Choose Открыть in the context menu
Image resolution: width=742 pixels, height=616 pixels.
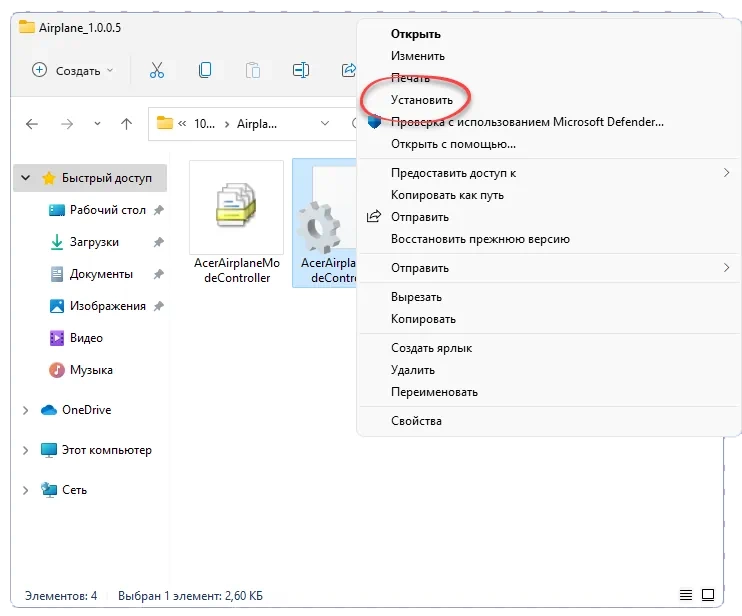coord(415,34)
